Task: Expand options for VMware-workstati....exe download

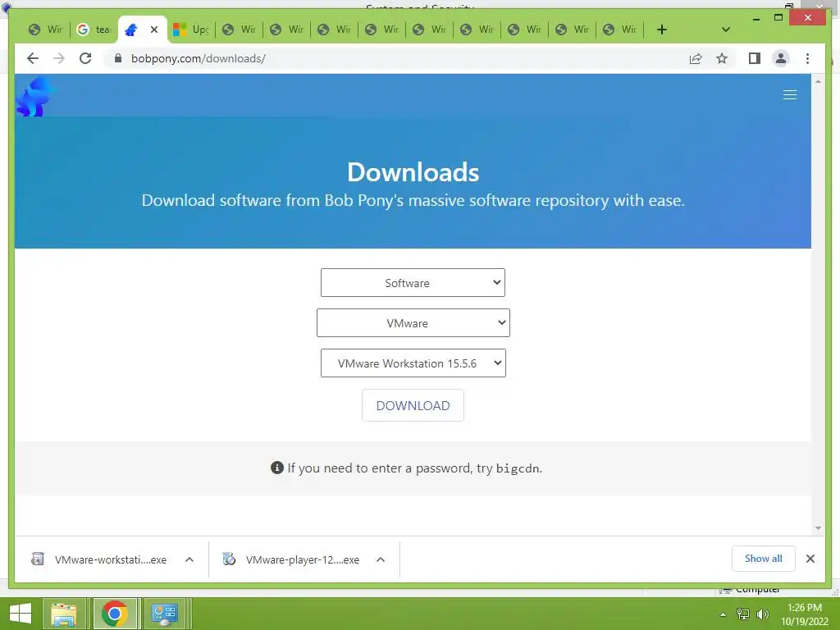Action: tap(189, 559)
